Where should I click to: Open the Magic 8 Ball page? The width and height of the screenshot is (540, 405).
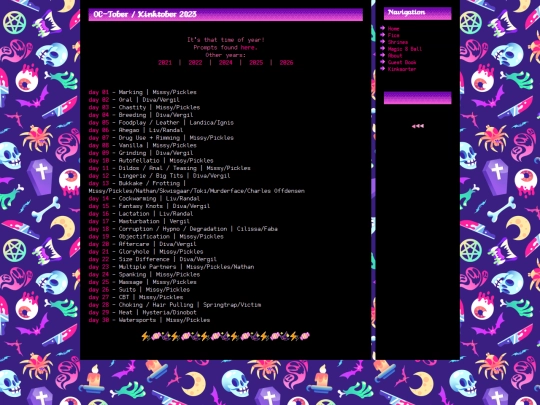(405, 49)
